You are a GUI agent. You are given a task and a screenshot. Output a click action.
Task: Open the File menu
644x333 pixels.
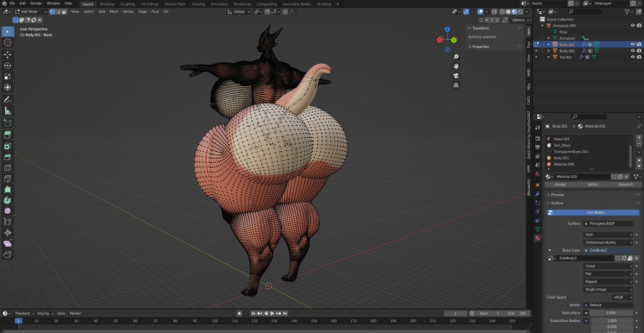click(x=12, y=3)
